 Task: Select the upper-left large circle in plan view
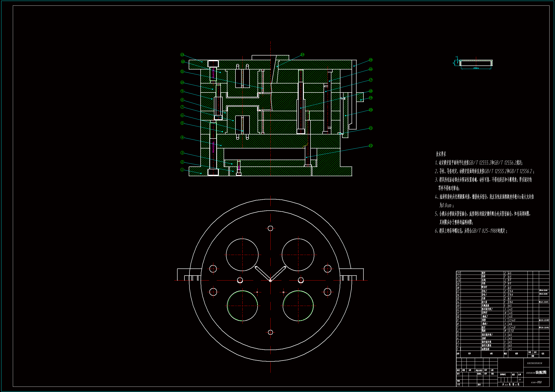pyautogui.click(x=242, y=254)
